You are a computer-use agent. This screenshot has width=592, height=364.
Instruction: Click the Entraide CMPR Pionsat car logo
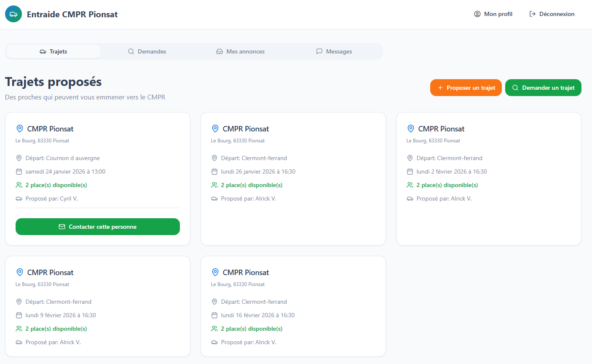(x=13, y=14)
